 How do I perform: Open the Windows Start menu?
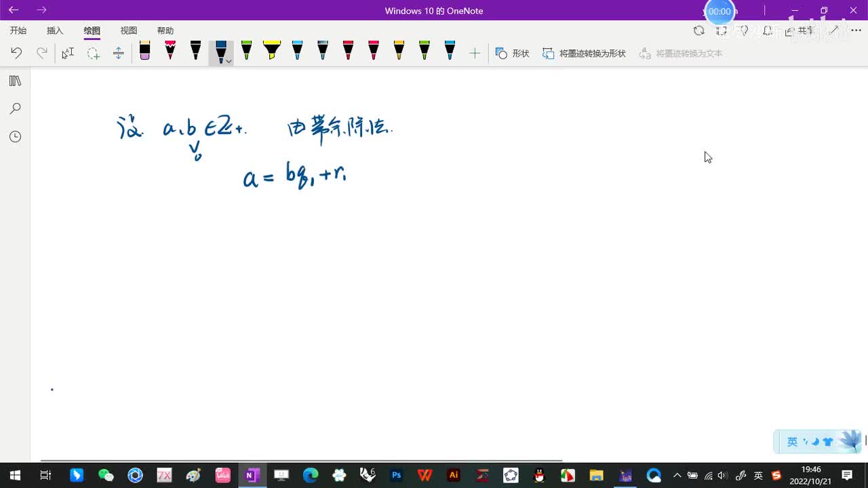click(x=15, y=475)
